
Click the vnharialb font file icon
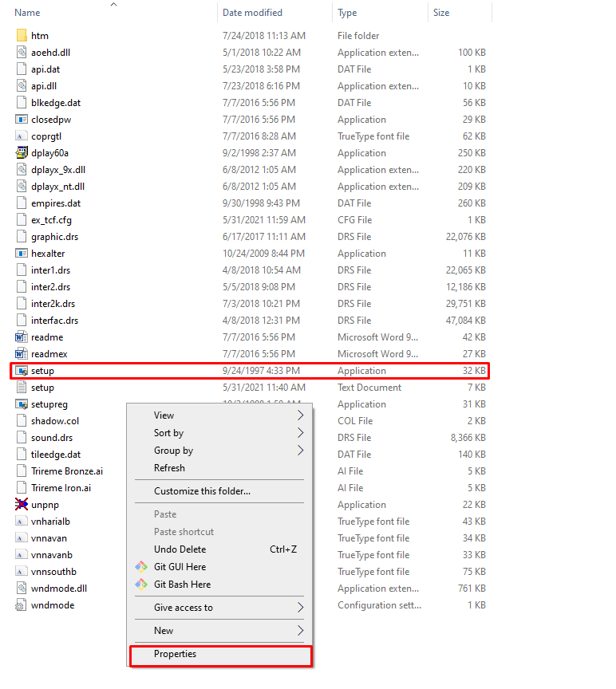pos(22,522)
